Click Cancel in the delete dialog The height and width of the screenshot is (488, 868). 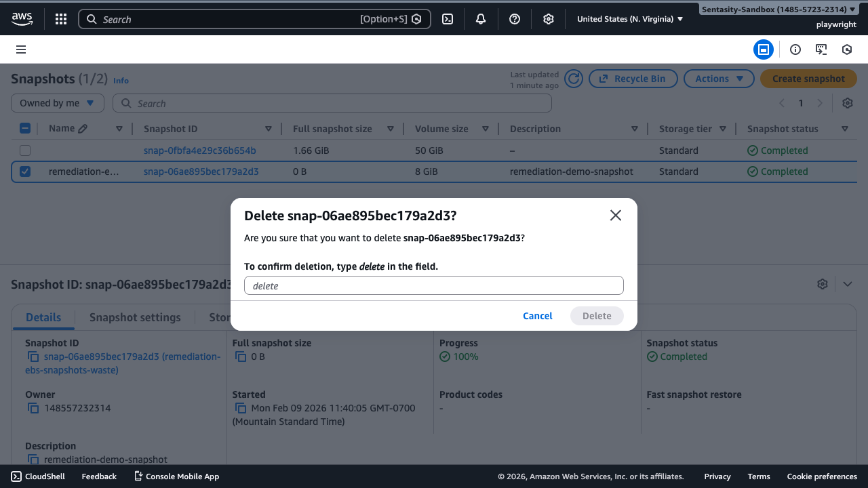tap(537, 316)
